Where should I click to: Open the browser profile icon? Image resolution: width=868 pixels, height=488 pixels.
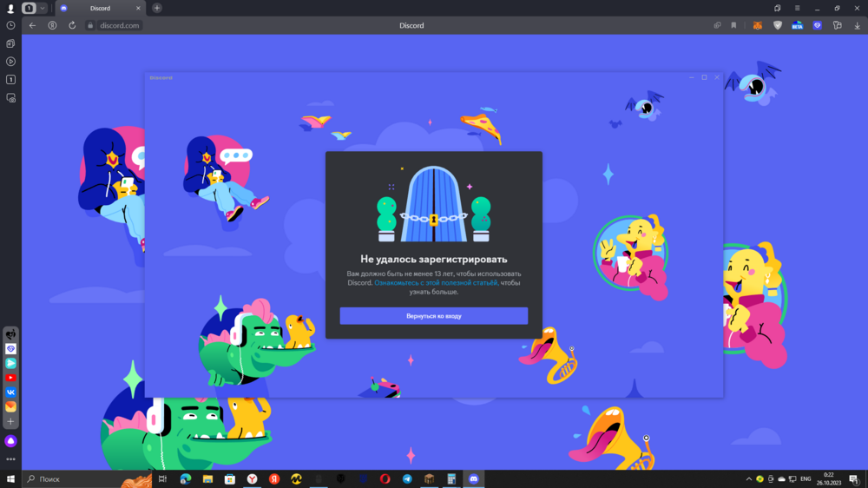point(10,9)
